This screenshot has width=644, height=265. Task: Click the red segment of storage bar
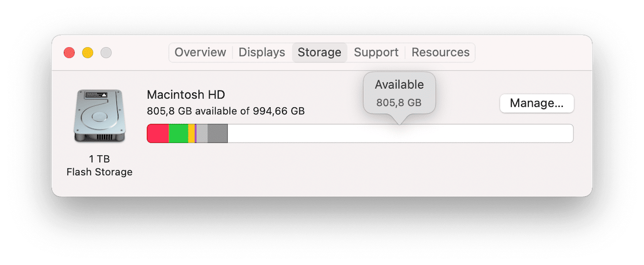(x=158, y=134)
